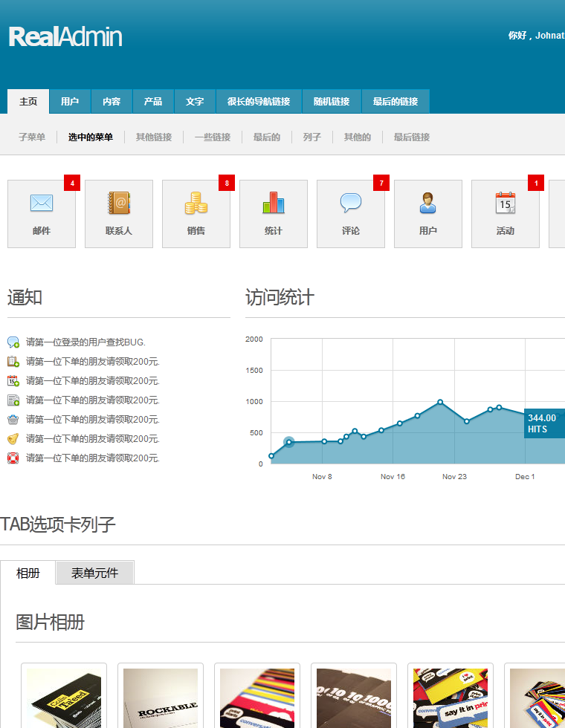Click the 最后的 submenu link
The width and height of the screenshot is (565, 728).
pos(267,137)
